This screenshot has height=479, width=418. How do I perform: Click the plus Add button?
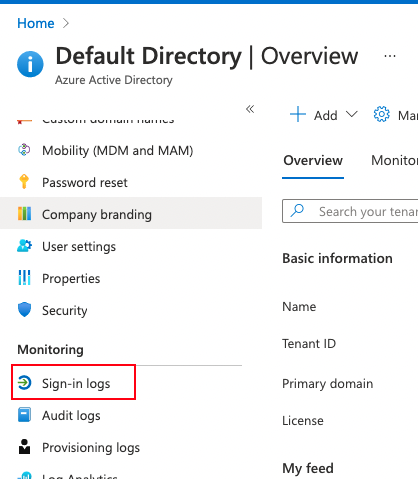[x=313, y=115]
